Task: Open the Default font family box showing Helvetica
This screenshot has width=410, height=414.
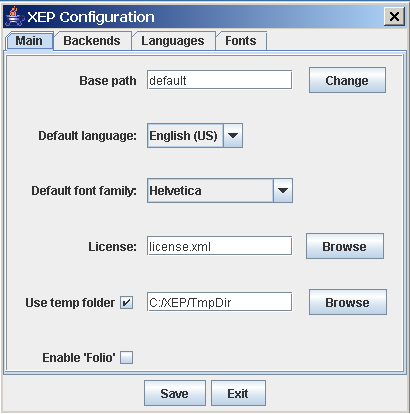Action: [220, 191]
